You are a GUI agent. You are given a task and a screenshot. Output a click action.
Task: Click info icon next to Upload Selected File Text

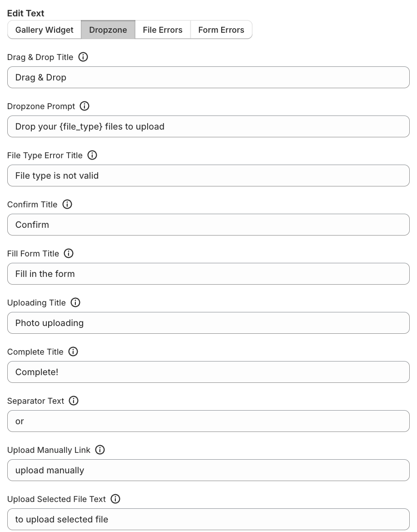115,499
